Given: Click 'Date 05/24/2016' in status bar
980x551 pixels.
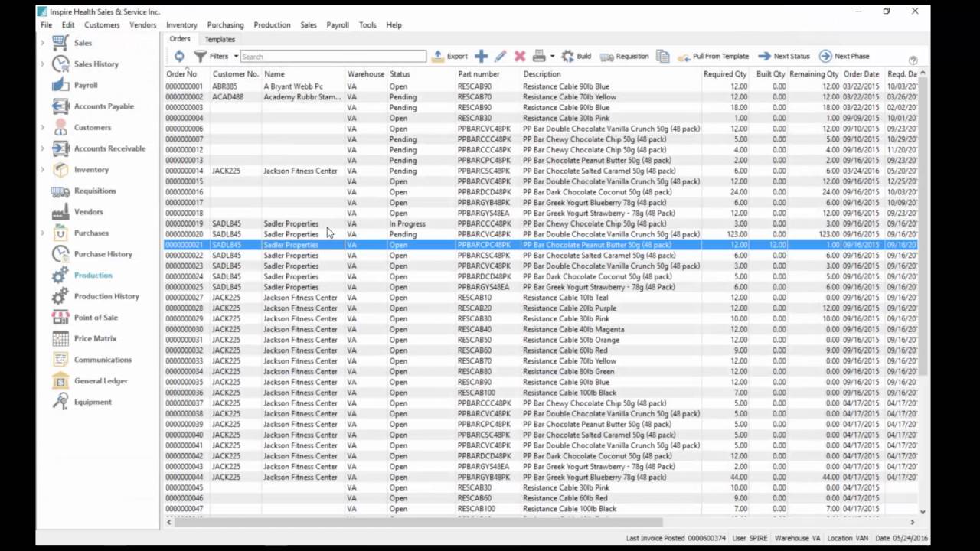Looking at the screenshot, I should pyautogui.click(x=901, y=538).
